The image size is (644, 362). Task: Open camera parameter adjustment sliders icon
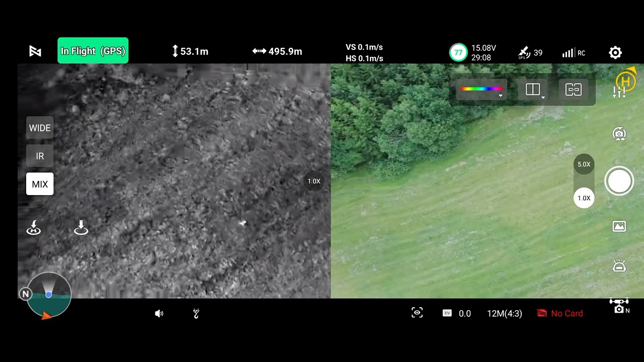coord(618,93)
